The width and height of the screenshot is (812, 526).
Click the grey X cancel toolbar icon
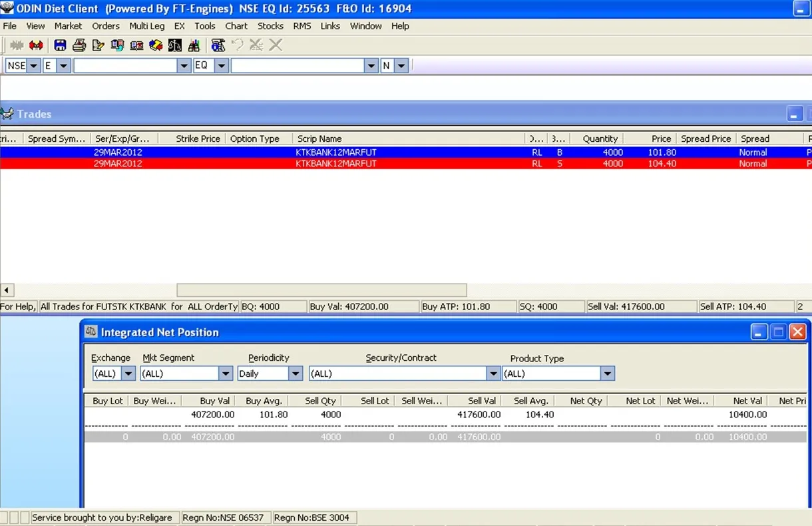276,45
